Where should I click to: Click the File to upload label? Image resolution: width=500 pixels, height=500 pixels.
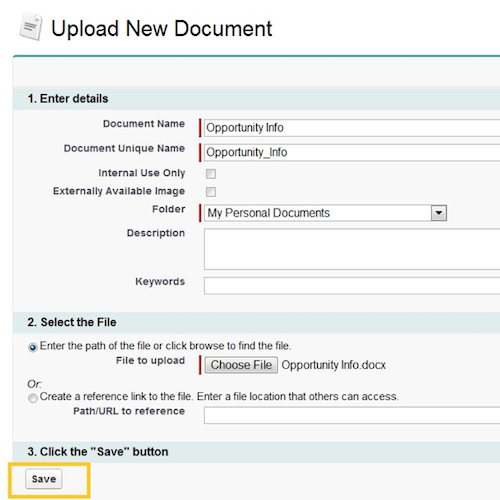[150, 361]
